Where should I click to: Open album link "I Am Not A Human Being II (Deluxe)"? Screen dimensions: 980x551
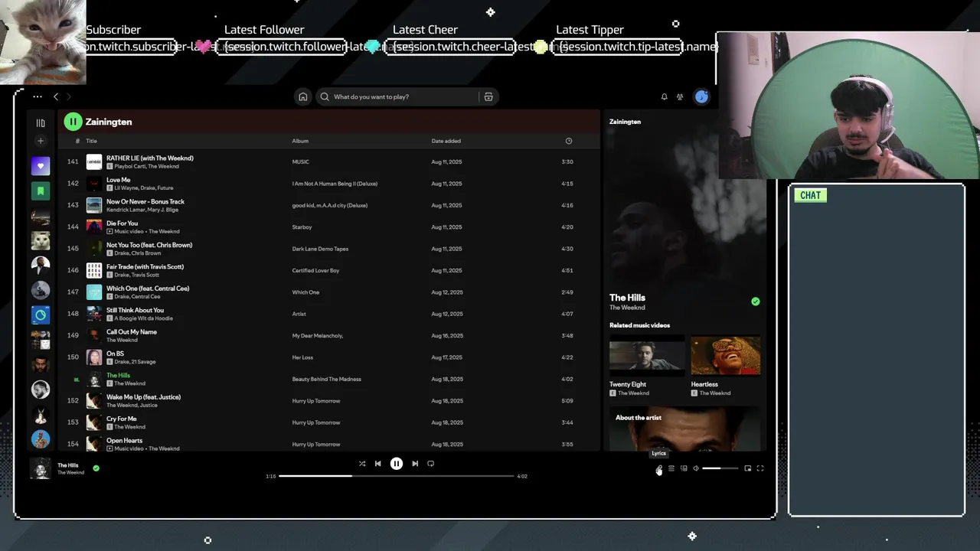pyautogui.click(x=335, y=184)
